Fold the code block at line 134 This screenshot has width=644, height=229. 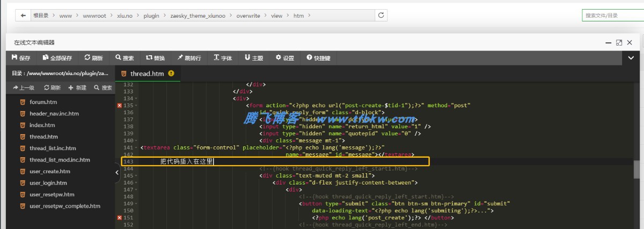tap(136, 99)
